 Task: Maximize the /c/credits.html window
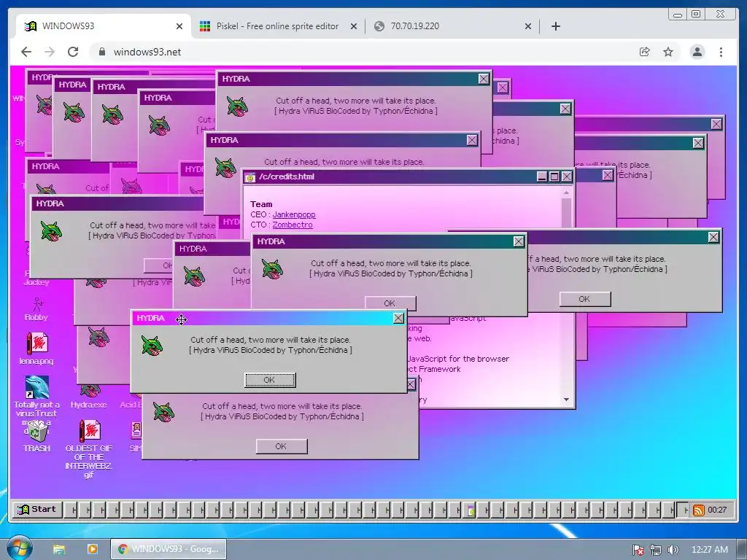[554, 176]
